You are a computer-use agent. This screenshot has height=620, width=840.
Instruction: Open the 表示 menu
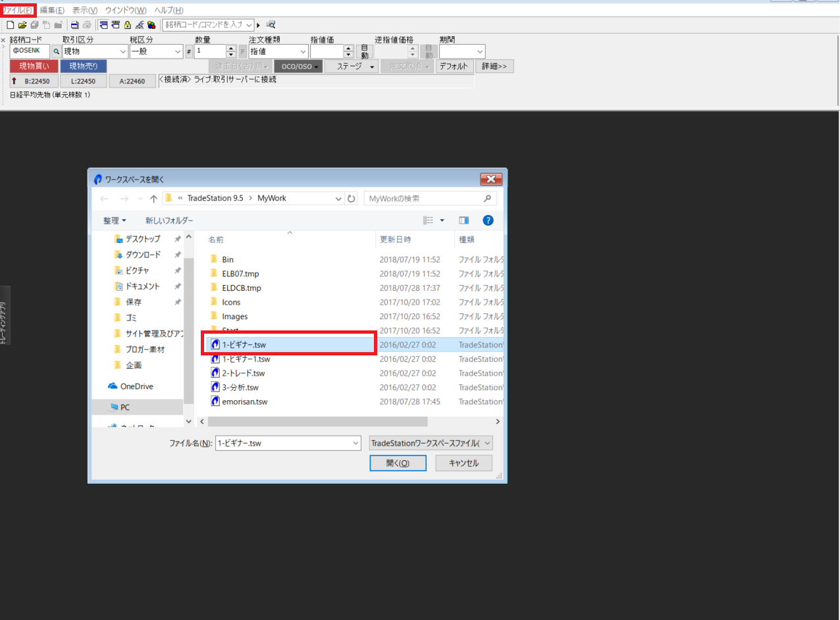[x=84, y=11]
